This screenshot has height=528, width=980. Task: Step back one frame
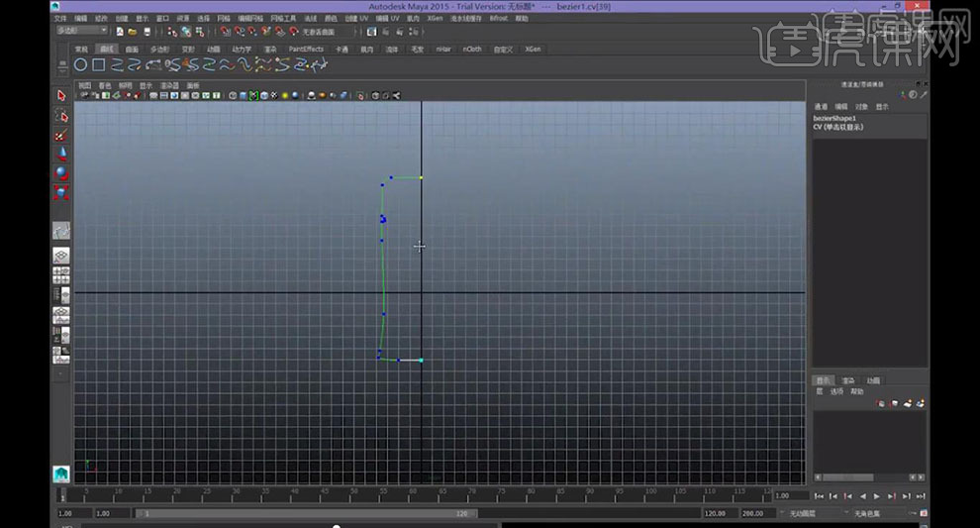coord(833,496)
